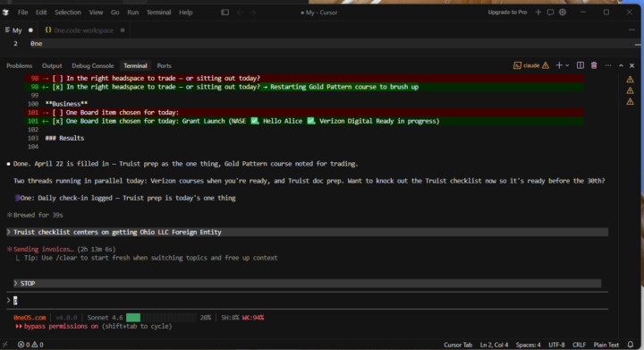Toggle sidebar layout icon in title bar
Screen dimensions: 644x350
[x=225, y=13]
